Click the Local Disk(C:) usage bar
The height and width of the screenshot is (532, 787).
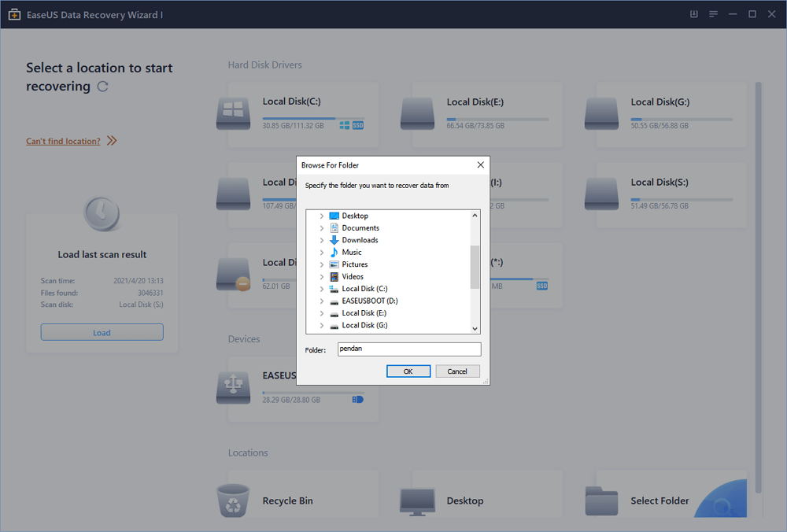(313, 119)
